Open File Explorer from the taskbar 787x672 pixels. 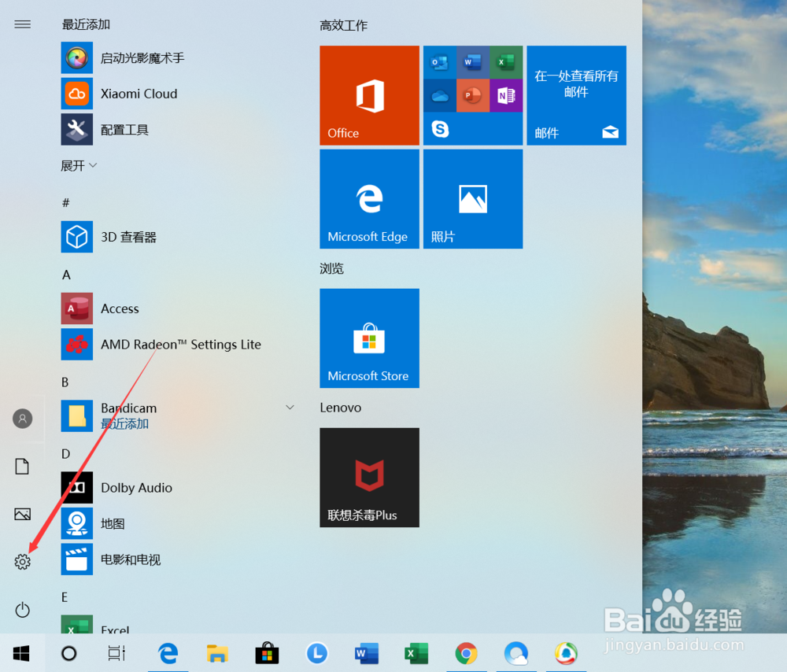tap(217, 653)
